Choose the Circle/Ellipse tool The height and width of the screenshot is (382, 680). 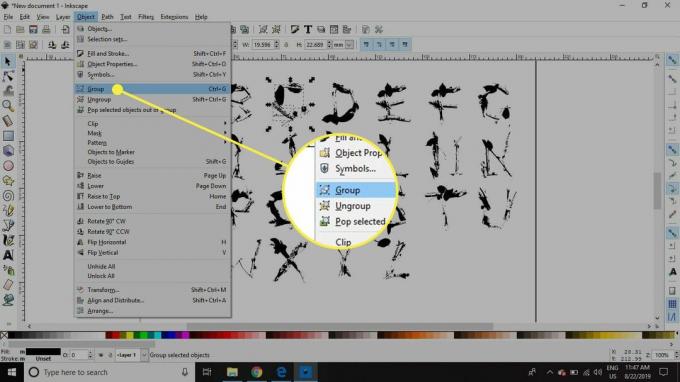8,166
